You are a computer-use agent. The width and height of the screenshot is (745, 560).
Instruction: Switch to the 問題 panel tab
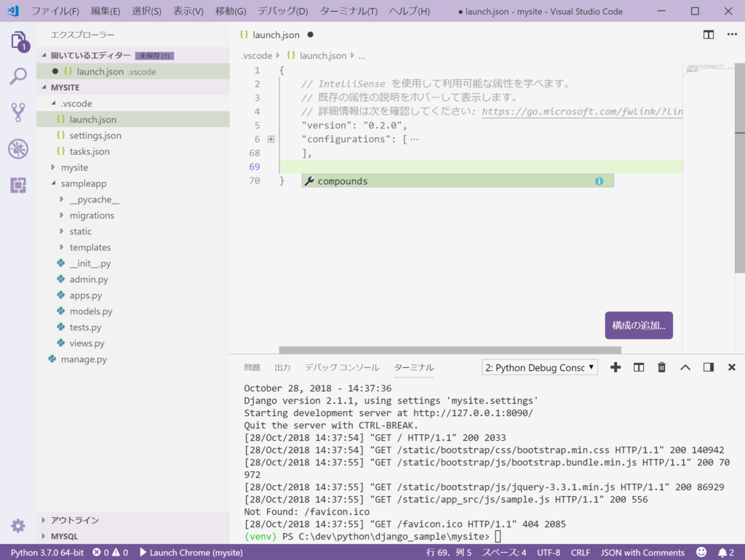coord(252,367)
